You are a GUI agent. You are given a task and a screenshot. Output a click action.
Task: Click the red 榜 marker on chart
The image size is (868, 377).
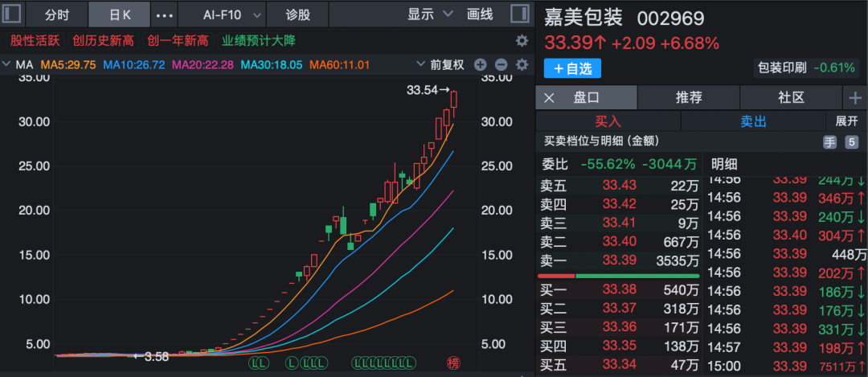pyautogui.click(x=453, y=363)
